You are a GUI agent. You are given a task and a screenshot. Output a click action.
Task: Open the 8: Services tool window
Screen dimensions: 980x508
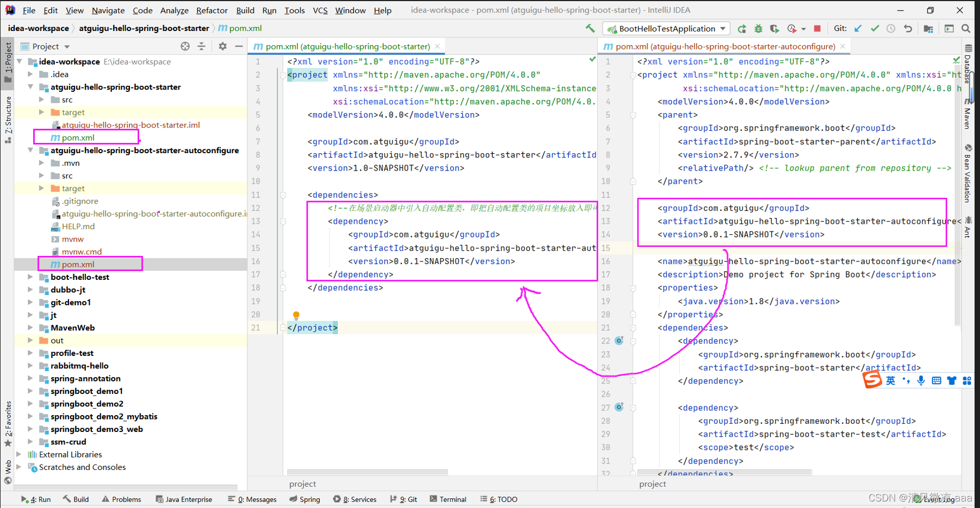pyautogui.click(x=355, y=499)
